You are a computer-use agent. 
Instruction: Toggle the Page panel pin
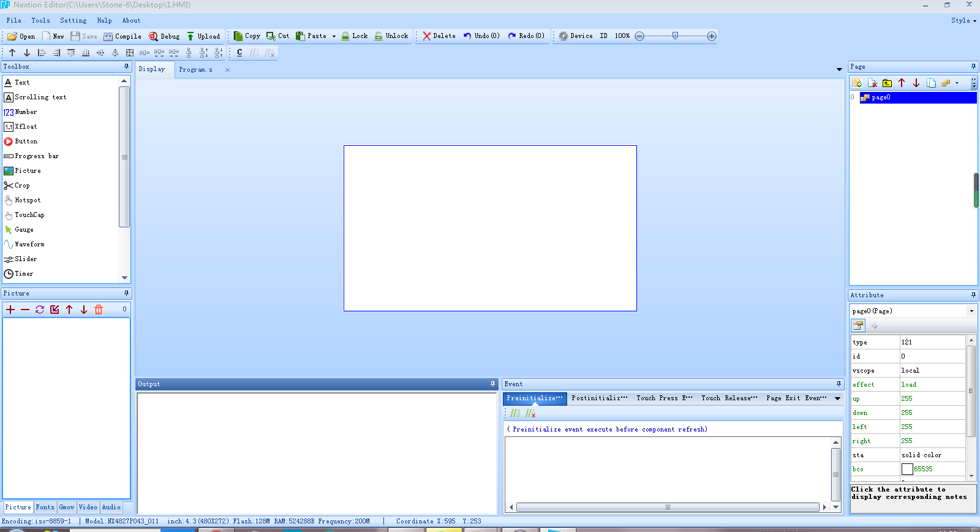click(x=973, y=66)
